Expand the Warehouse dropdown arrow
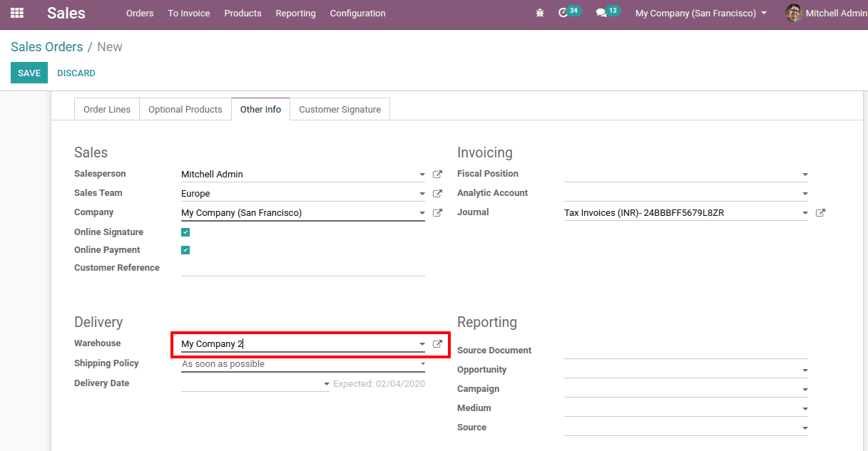The image size is (868, 451). click(x=422, y=345)
